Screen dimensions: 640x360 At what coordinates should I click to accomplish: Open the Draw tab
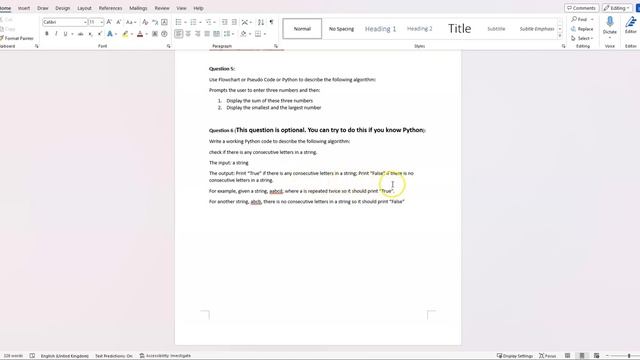(x=42, y=8)
